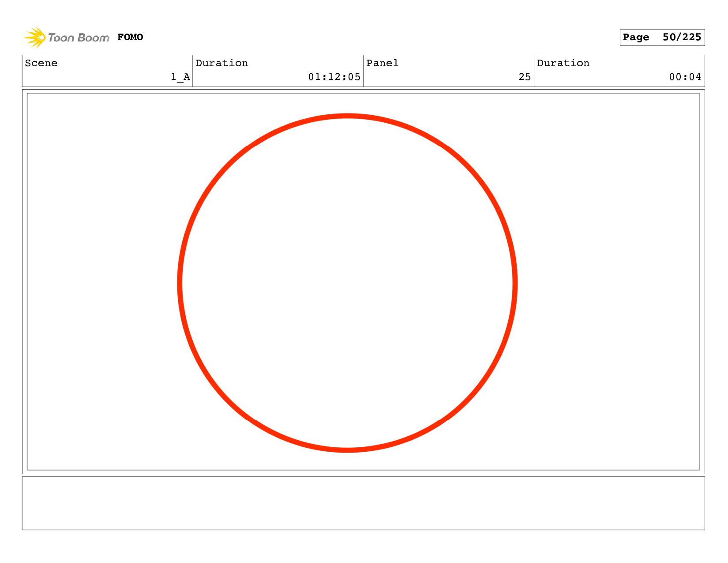
Task: Click the panel duration value 00:04
Action: (x=685, y=77)
